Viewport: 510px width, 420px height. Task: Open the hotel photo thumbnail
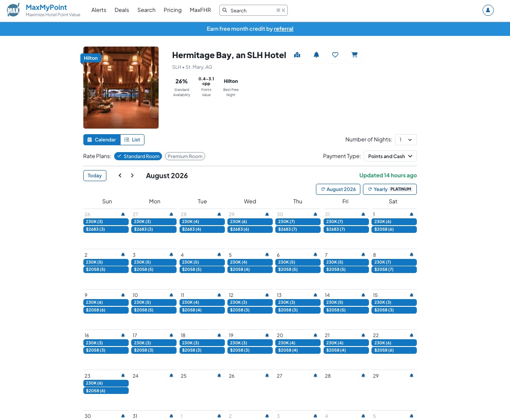[121, 88]
